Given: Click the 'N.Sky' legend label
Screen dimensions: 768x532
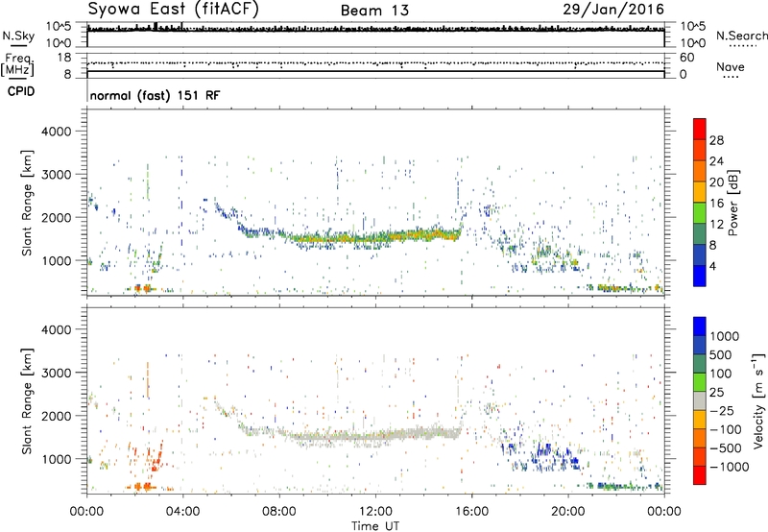Looking at the screenshot, I should click(x=18, y=36).
